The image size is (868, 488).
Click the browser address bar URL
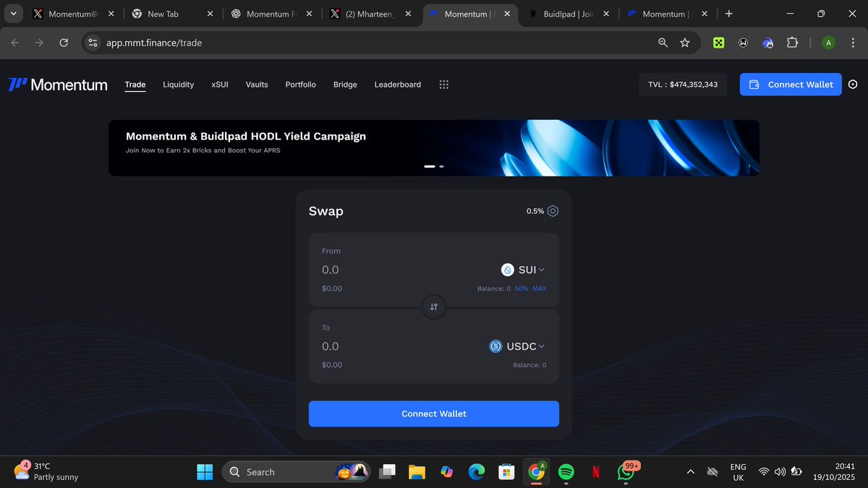(154, 43)
